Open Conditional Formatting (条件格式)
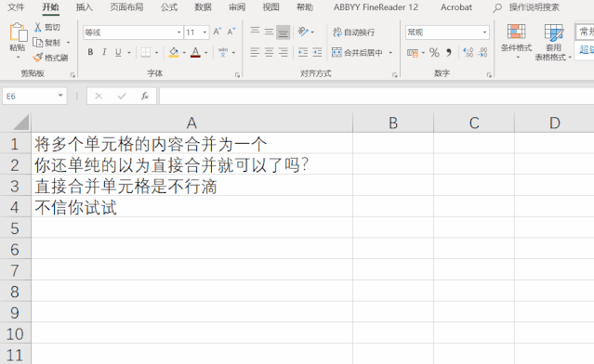Viewport: 594px width, 364px height. point(516,41)
